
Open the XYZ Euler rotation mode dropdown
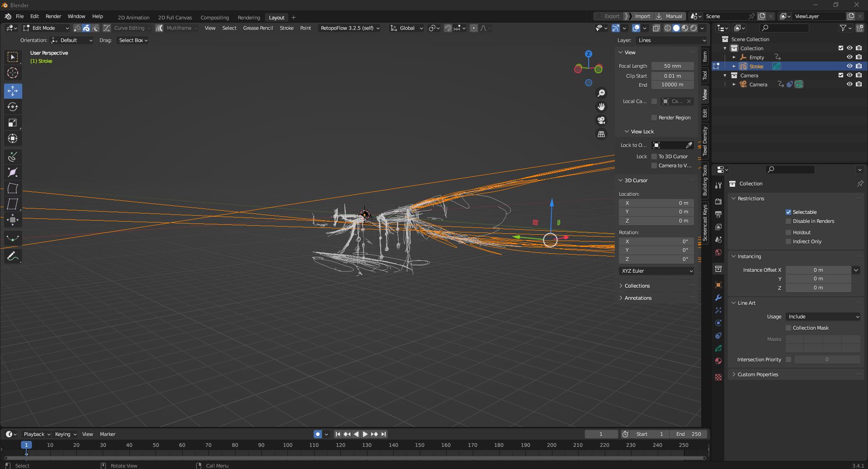click(656, 271)
